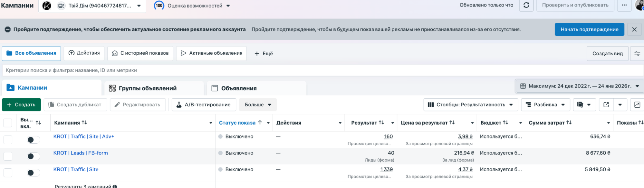Screen dimensions: 644x188
Task: Click the export/share report icon
Action: pos(606,105)
